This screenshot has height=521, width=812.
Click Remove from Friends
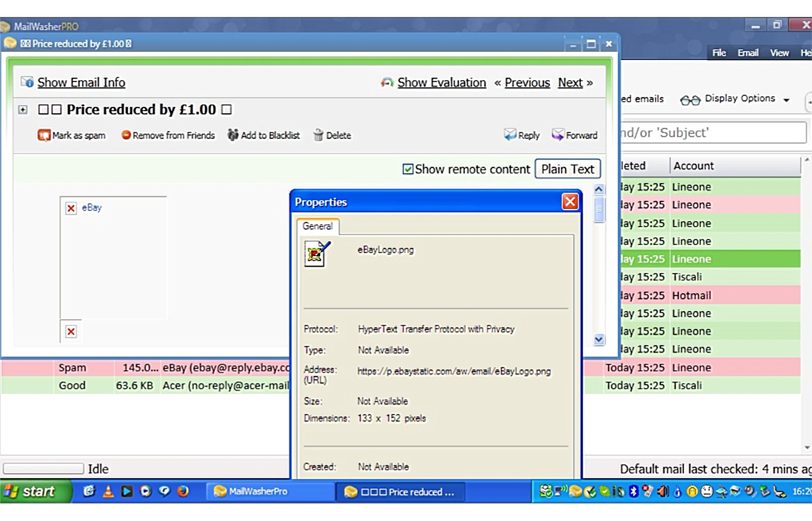click(x=168, y=135)
